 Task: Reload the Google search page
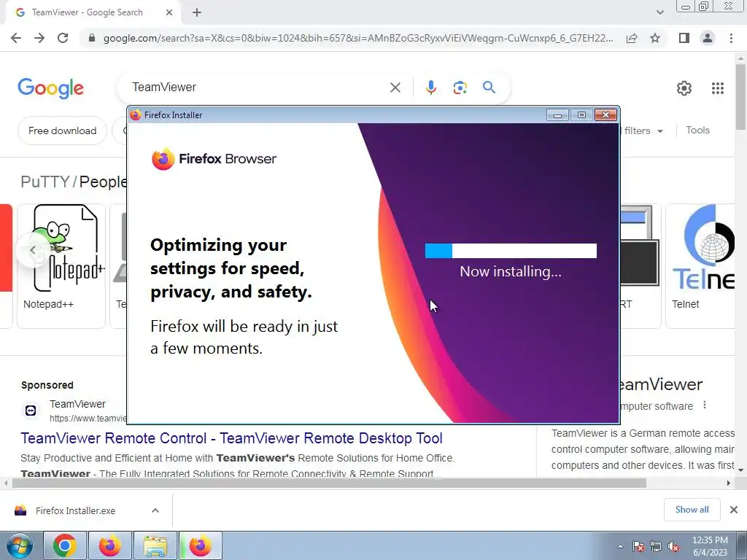point(63,38)
